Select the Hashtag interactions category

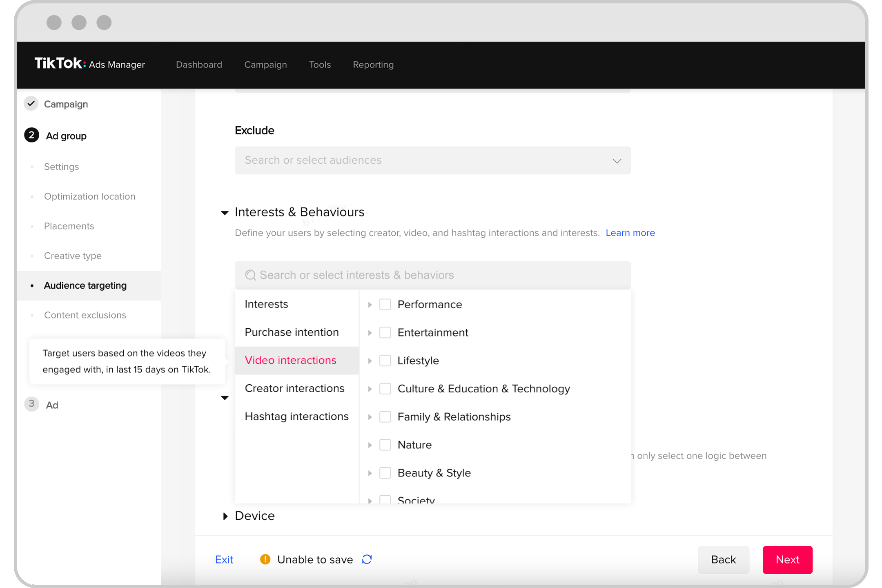[297, 416]
